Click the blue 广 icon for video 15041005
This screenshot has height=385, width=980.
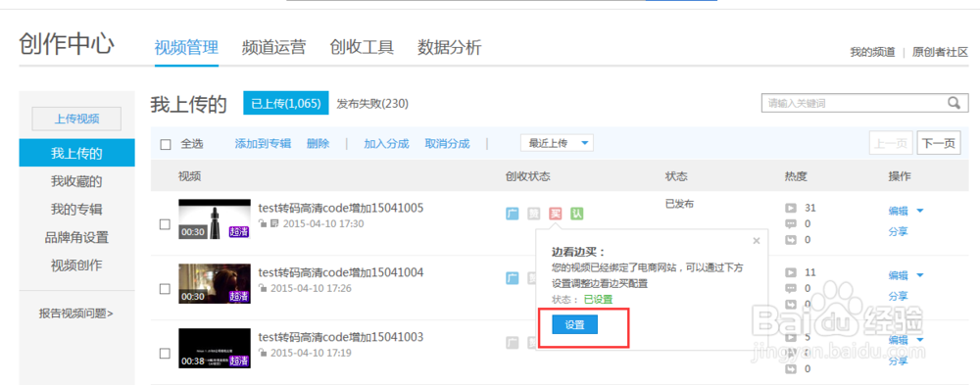(x=513, y=214)
